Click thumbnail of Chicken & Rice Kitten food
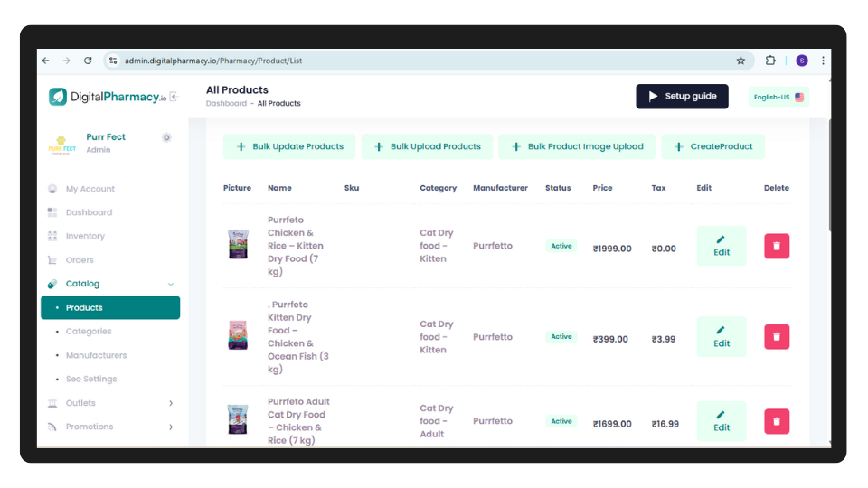 tap(238, 244)
